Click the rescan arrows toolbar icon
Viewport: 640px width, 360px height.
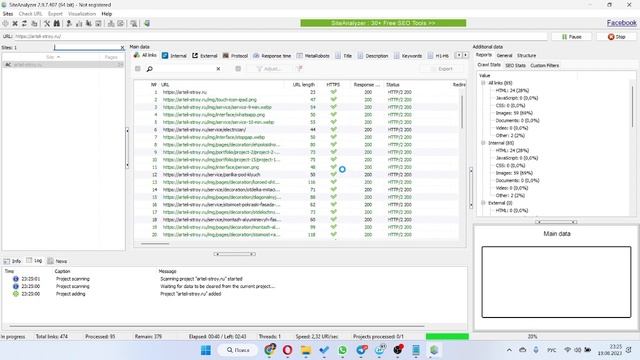point(24,24)
